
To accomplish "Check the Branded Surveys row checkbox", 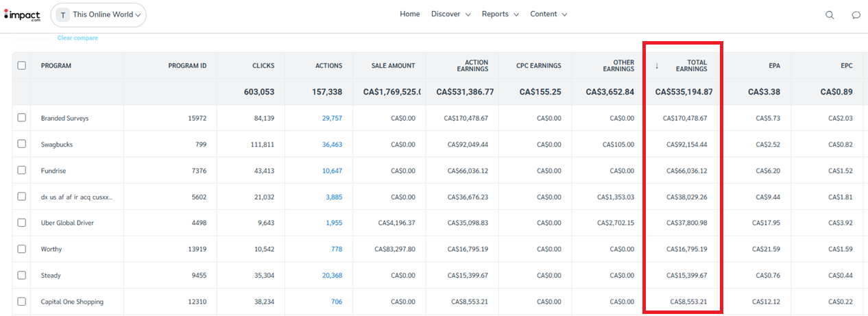I will [22, 118].
